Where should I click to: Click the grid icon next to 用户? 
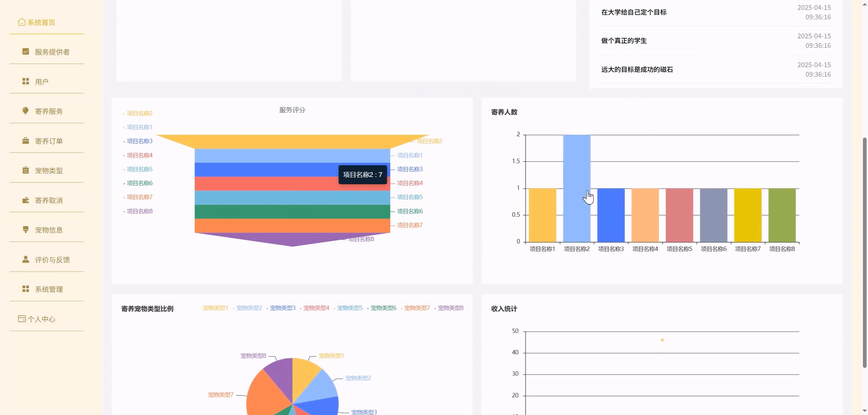[x=26, y=81]
